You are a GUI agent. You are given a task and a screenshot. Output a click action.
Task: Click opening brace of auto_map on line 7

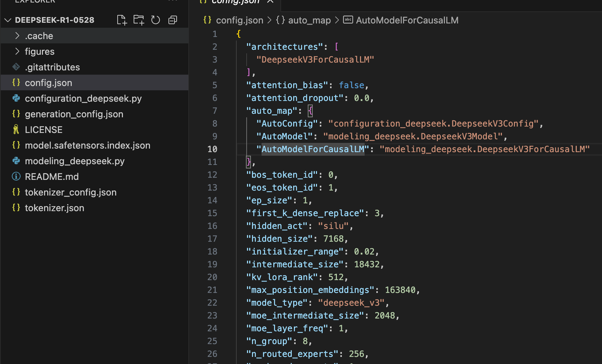point(310,111)
